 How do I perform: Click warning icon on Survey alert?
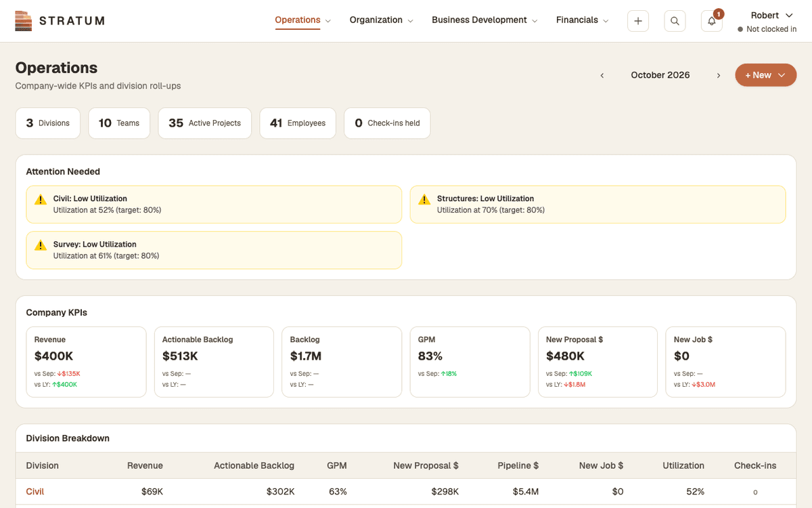point(41,245)
